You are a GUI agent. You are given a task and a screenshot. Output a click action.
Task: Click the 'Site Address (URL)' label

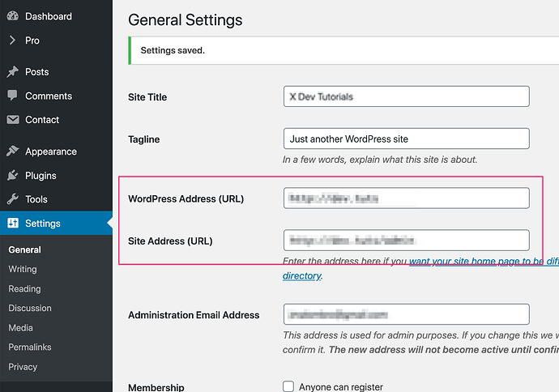point(170,241)
